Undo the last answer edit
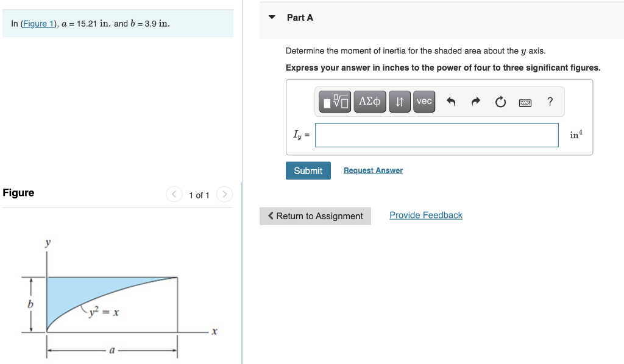Image resolution: width=624 pixels, height=364 pixels. tap(451, 102)
